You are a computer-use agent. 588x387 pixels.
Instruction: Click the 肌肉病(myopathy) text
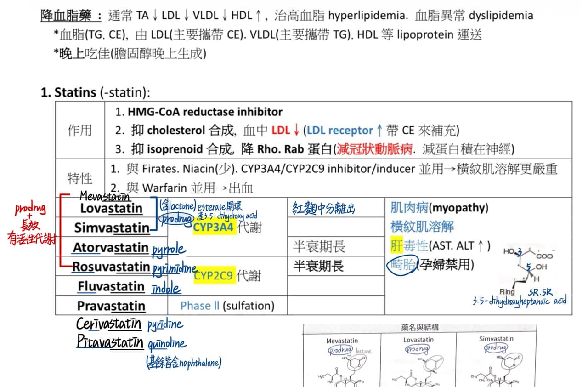pos(439,208)
